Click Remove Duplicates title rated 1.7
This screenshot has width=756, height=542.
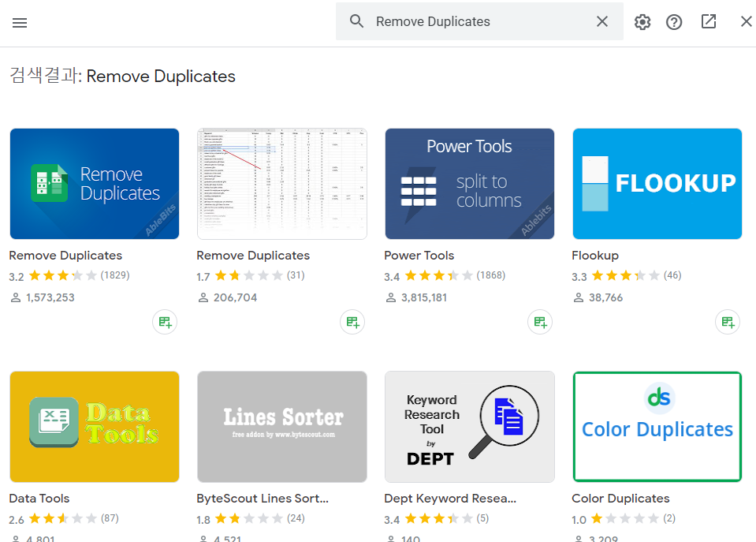click(253, 256)
